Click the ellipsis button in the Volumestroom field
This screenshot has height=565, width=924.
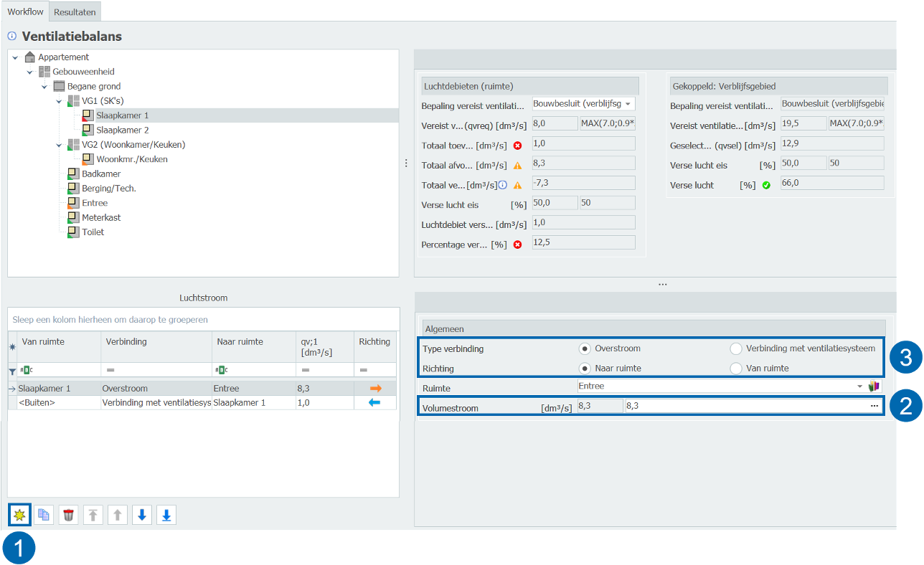click(x=874, y=406)
